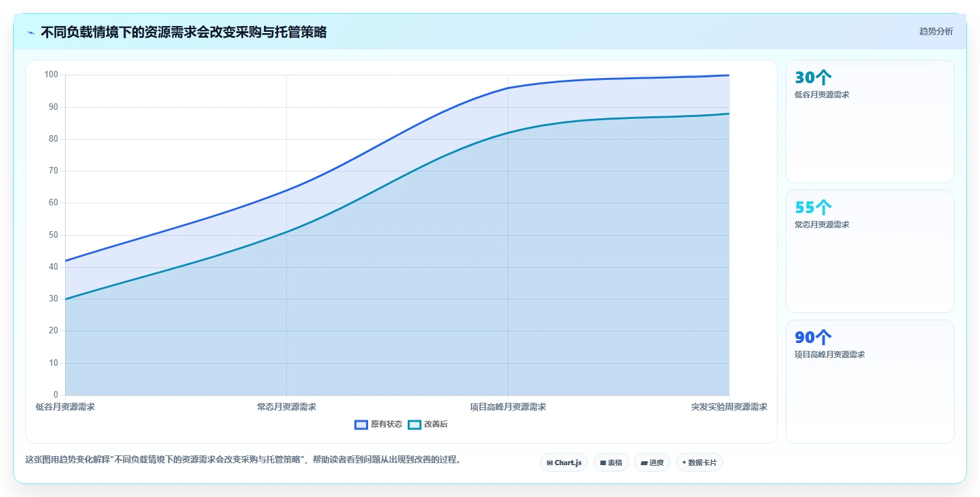Viewport: 980px width, 497px height.
Task: Open the 55个 常态月资源需求 card
Action: 870,251
